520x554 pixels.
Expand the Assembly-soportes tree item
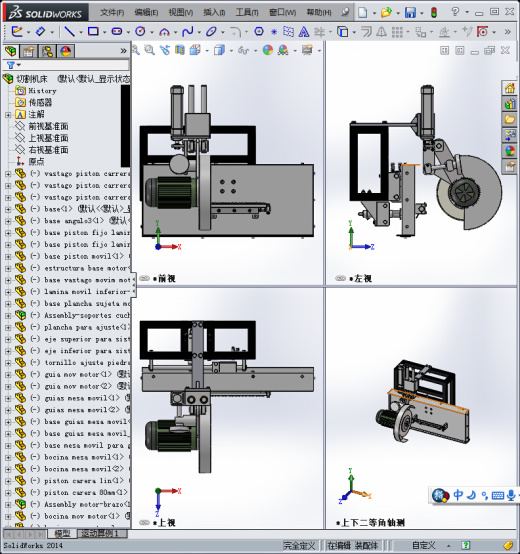click(8, 316)
